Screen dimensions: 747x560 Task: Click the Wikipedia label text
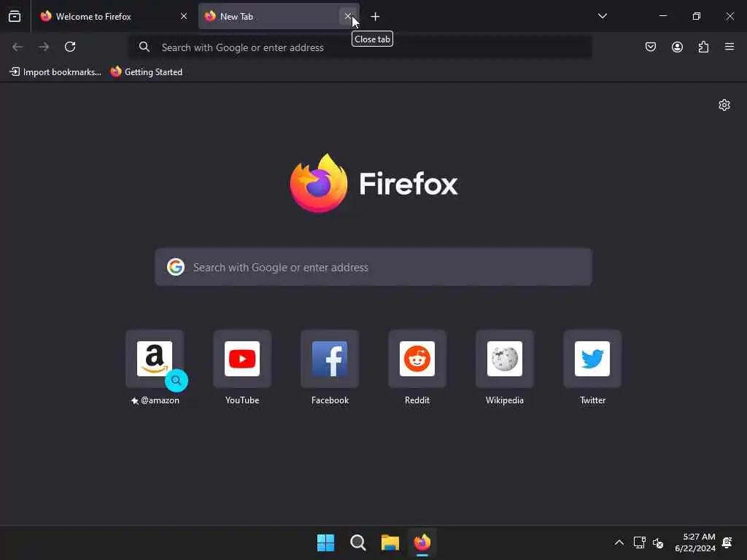click(505, 400)
